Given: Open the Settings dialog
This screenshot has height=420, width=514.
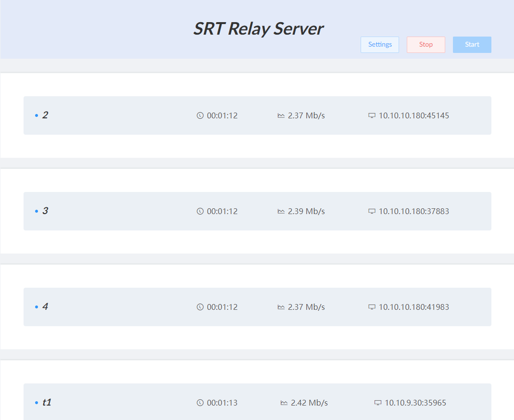Looking at the screenshot, I should (380, 44).
